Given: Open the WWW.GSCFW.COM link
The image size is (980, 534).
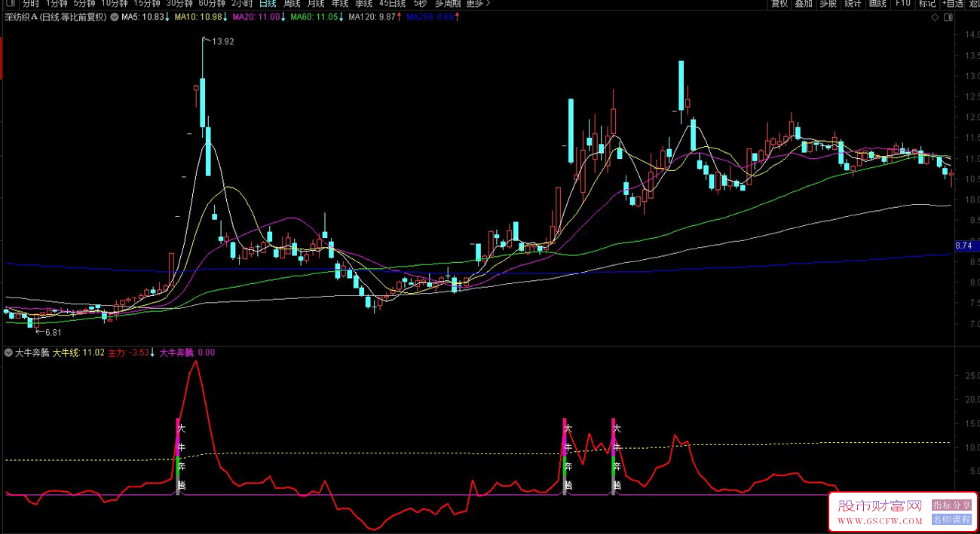Looking at the screenshot, I should point(880,521).
